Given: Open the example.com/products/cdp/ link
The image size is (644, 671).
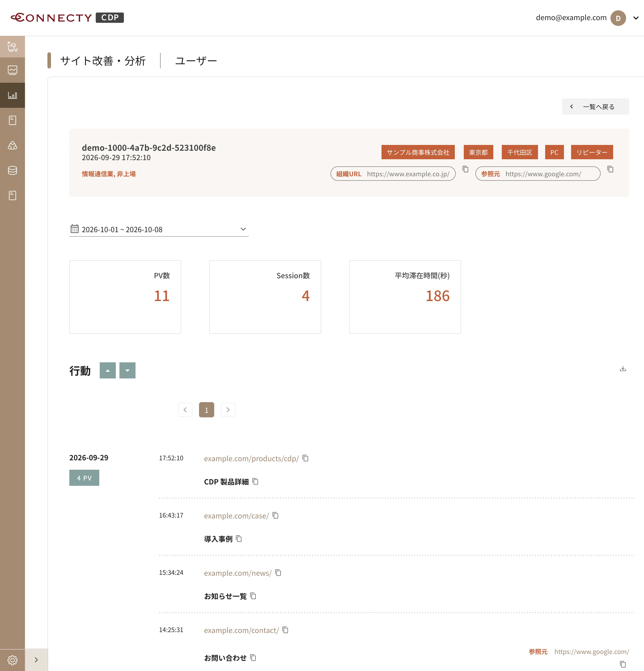Looking at the screenshot, I should pyautogui.click(x=251, y=458).
